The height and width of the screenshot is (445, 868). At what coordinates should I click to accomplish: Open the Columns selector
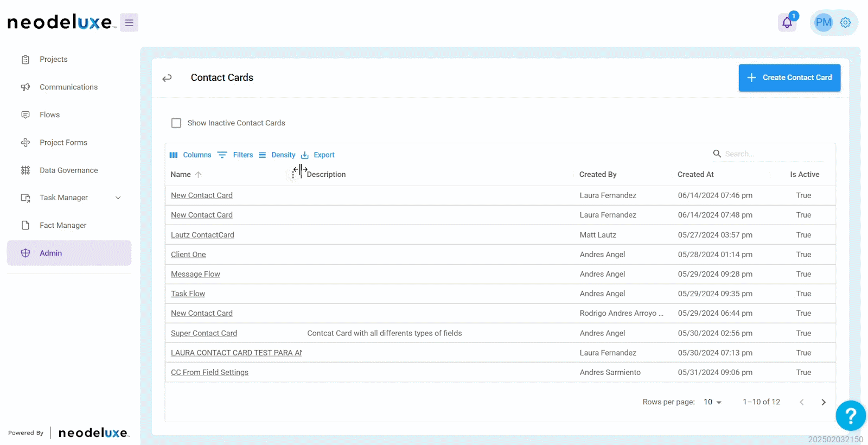(x=190, y=155)
